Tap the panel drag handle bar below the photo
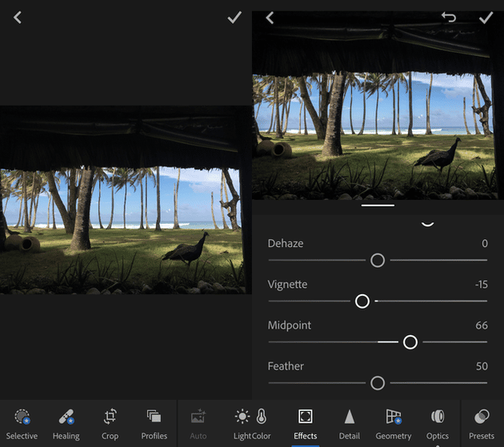The image size is (504, 447). click(378, 206)
